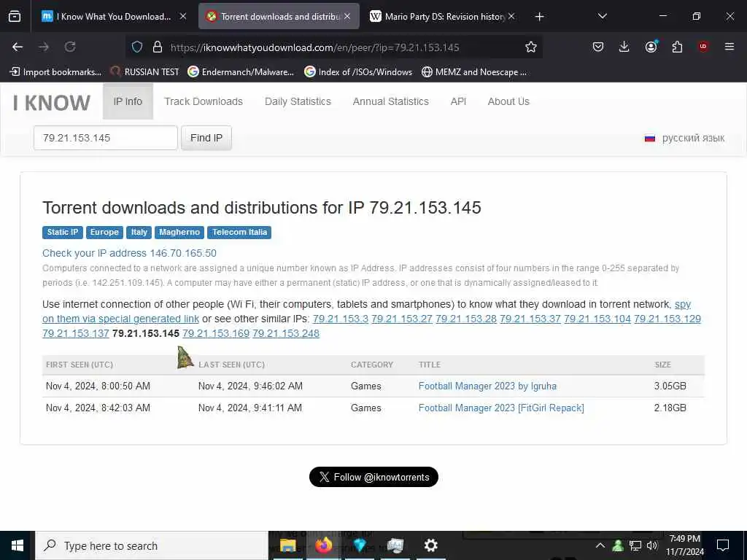Click the IP address search field
The width and height of the screenshot is (747, 560).
106,138
